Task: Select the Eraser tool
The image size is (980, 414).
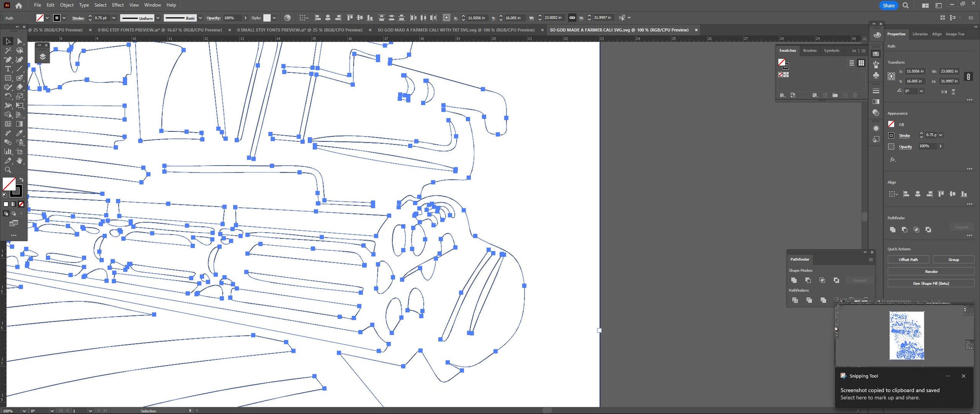Action: [x=20, y=87]
